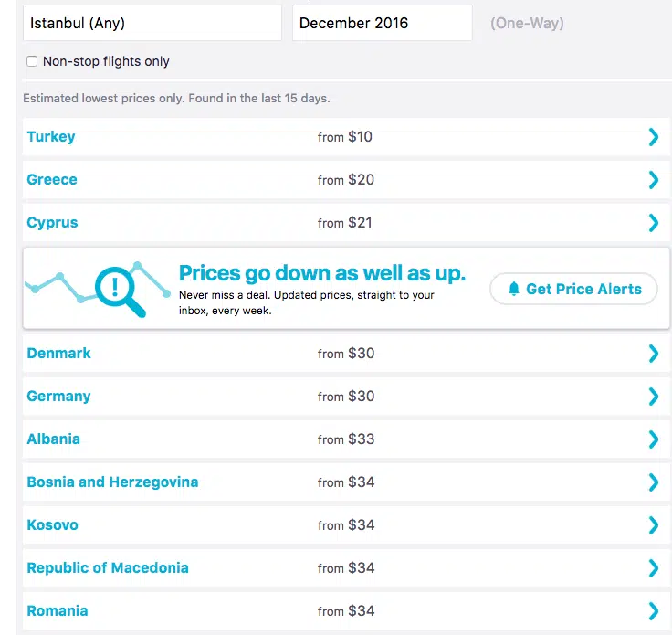
Task: Open Denmark destinations with arrow
Action: 653,354
